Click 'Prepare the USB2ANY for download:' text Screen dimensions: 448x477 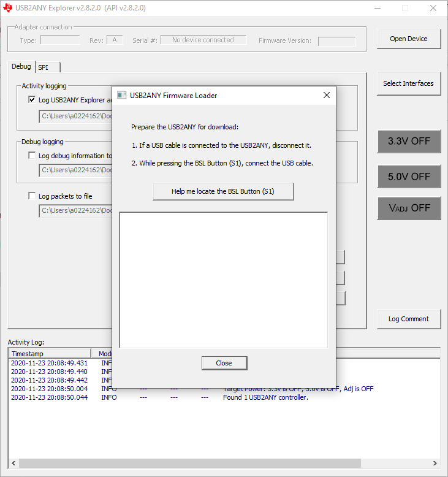click(x=184, y=127)
